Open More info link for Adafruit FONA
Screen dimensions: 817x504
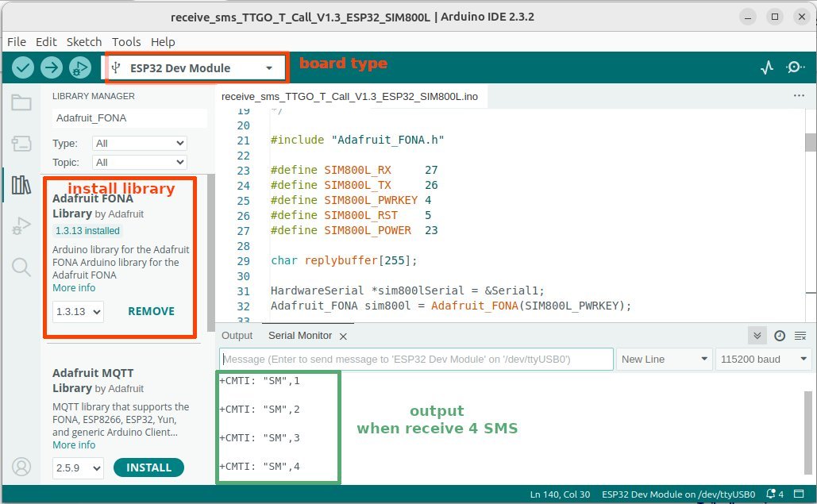click(74, 288)
